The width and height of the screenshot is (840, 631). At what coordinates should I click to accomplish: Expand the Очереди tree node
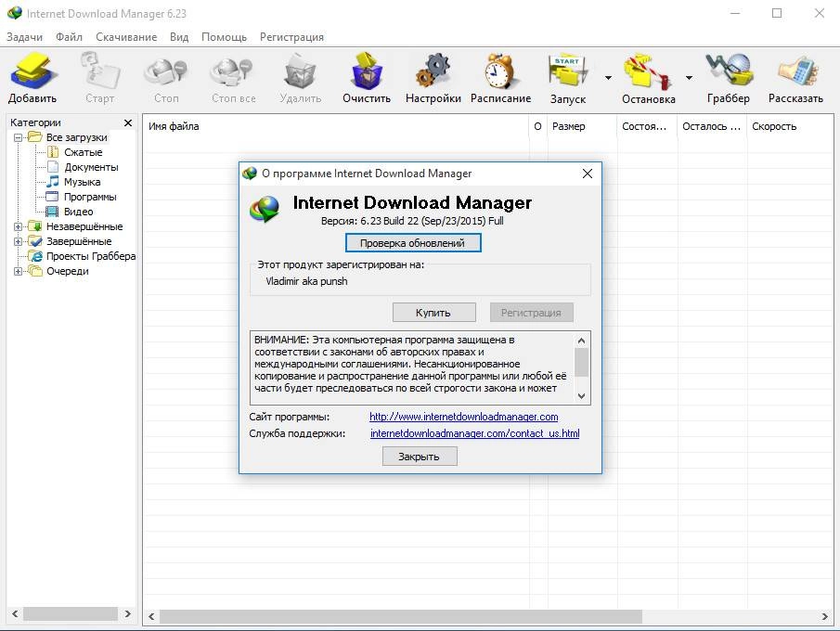tap(18, 272)
